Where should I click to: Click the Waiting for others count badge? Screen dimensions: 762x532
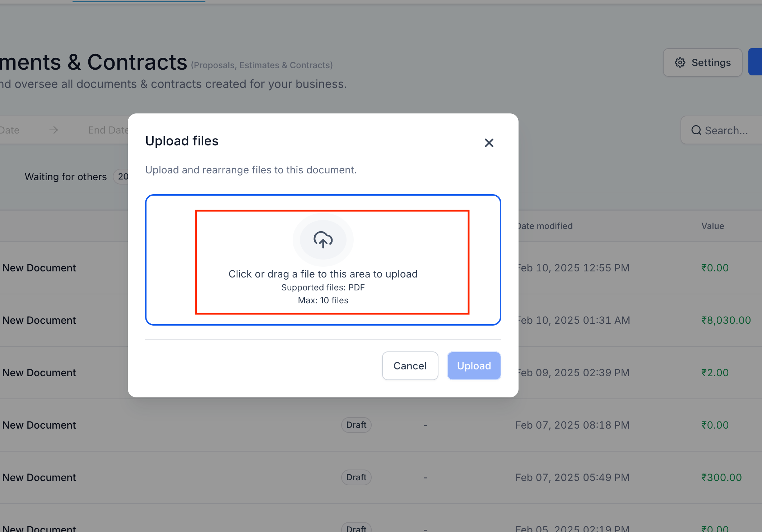122,177
